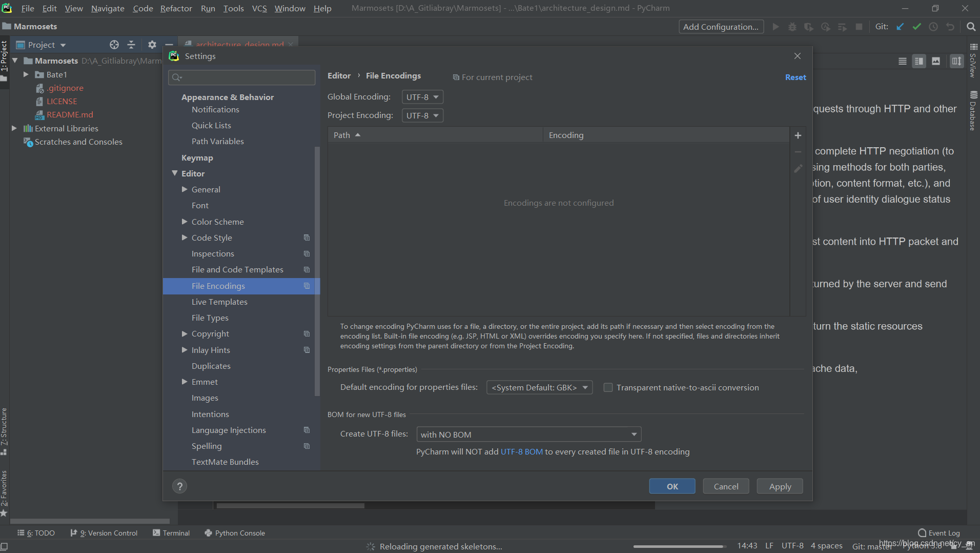Open Project Encoding UTF-8 dropdown
The width and height of the screenshot is (980, 553).
(422, 115)
